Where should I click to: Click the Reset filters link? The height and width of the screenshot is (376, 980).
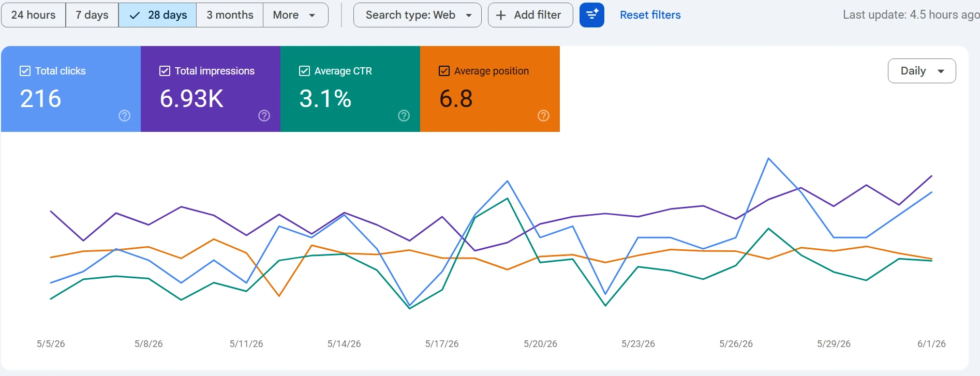tap(650, 15)
